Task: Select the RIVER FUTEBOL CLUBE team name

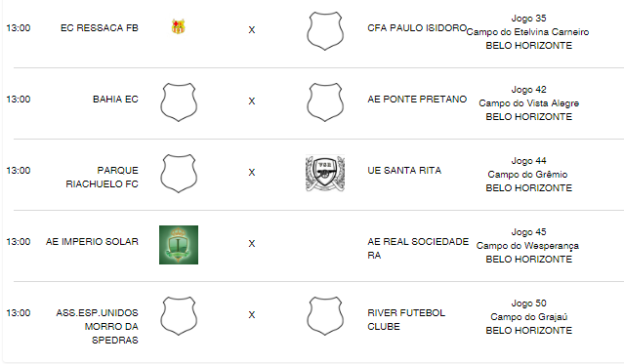Action: click(x=406, y=319)
